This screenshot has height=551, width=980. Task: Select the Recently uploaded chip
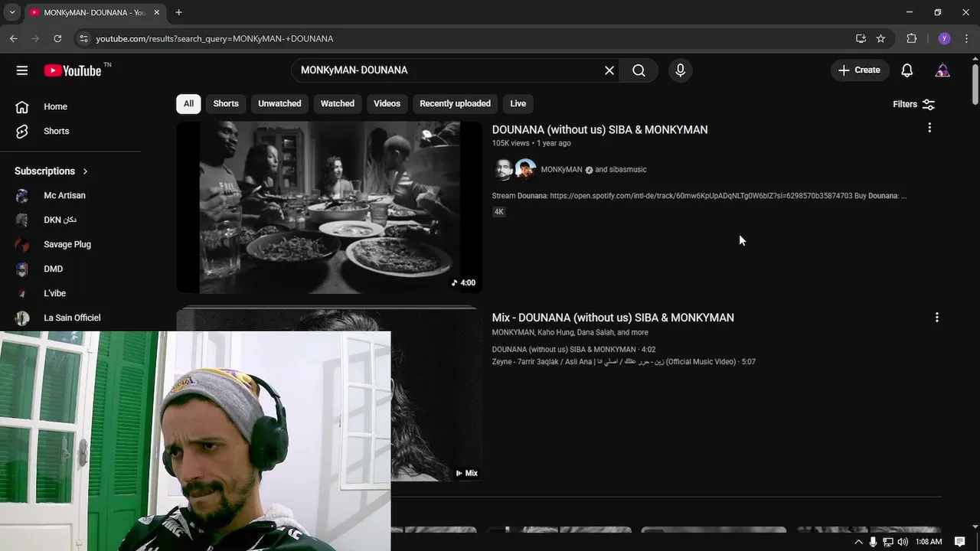coord(455,103)
